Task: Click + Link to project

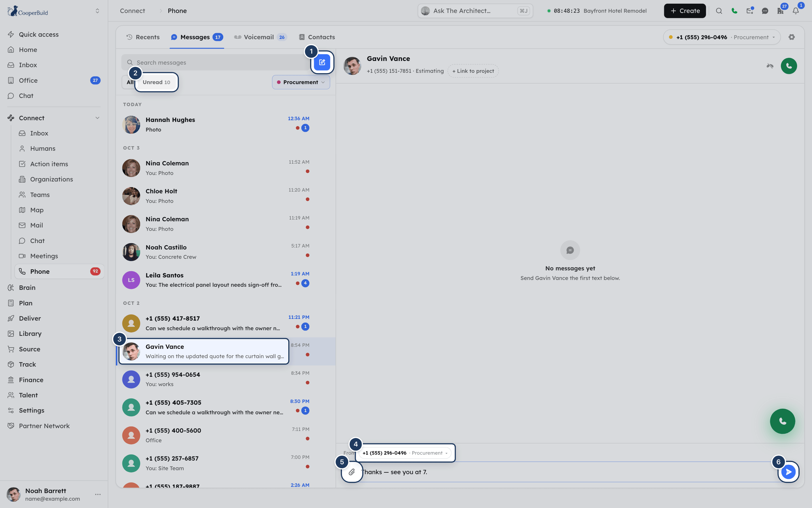Action: (x=473, y=71)
